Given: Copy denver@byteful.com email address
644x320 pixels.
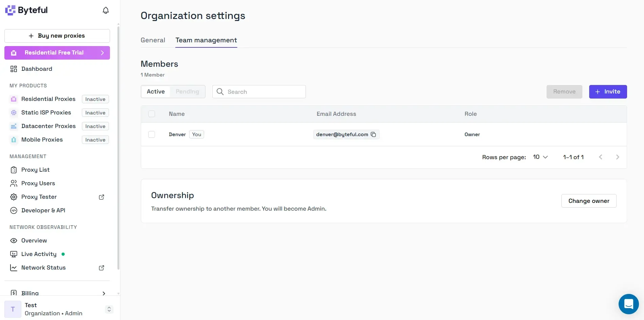Looking at the screenshot, I should click(x=373, y=134).
